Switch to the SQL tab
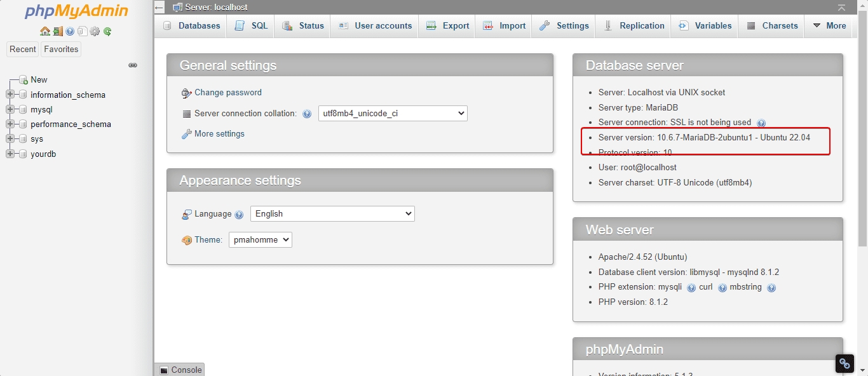Screen dimensions: 868x376 [251, 26]
